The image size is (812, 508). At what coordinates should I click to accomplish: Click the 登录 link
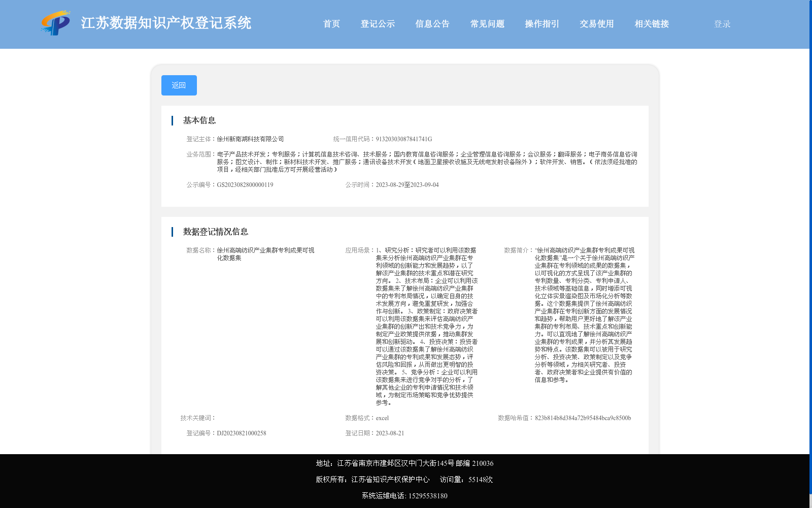722,24
